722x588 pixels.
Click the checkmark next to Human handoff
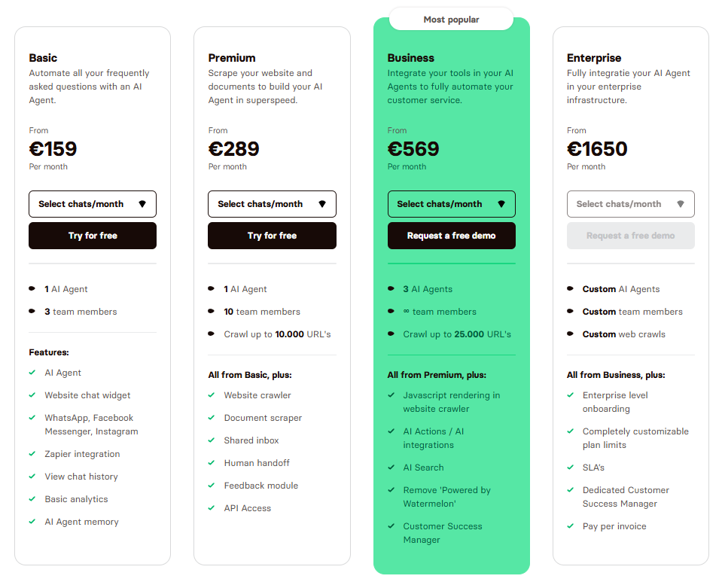pyautogui.click(x=212, y=463)
